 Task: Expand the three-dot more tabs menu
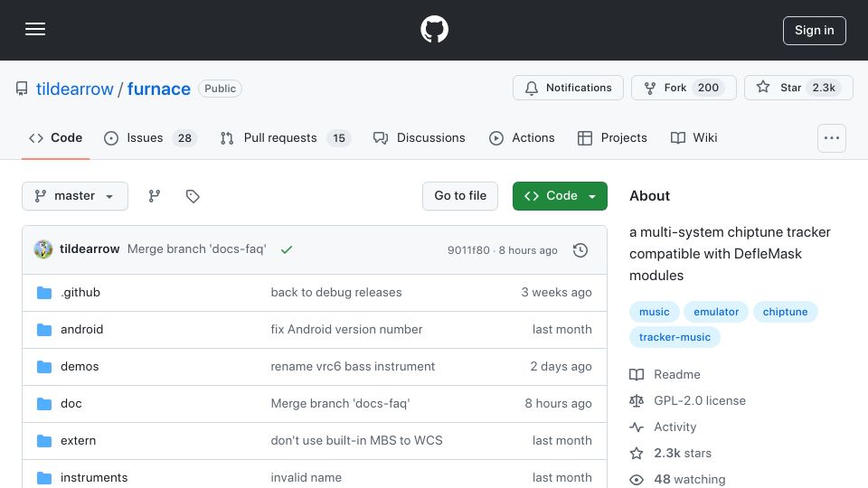832,137
